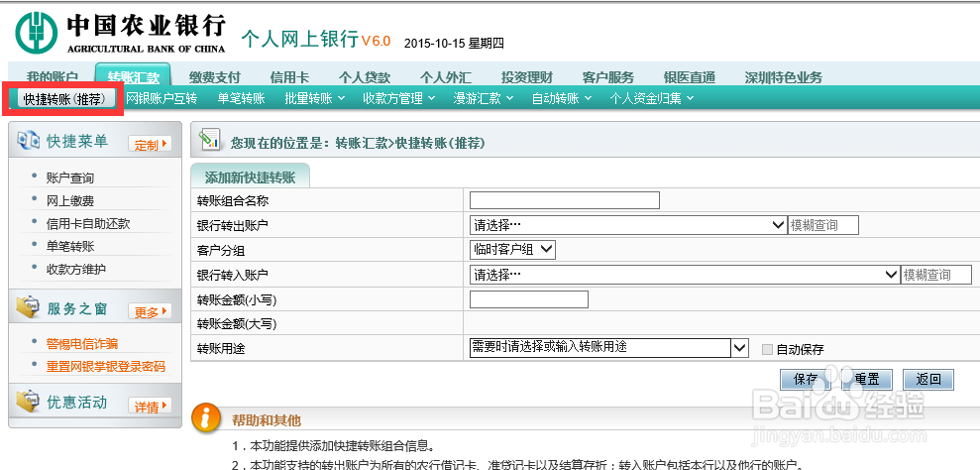Click the 优惠活动 folder icon
Screen dimensions: 980x470
coord(28,402)
